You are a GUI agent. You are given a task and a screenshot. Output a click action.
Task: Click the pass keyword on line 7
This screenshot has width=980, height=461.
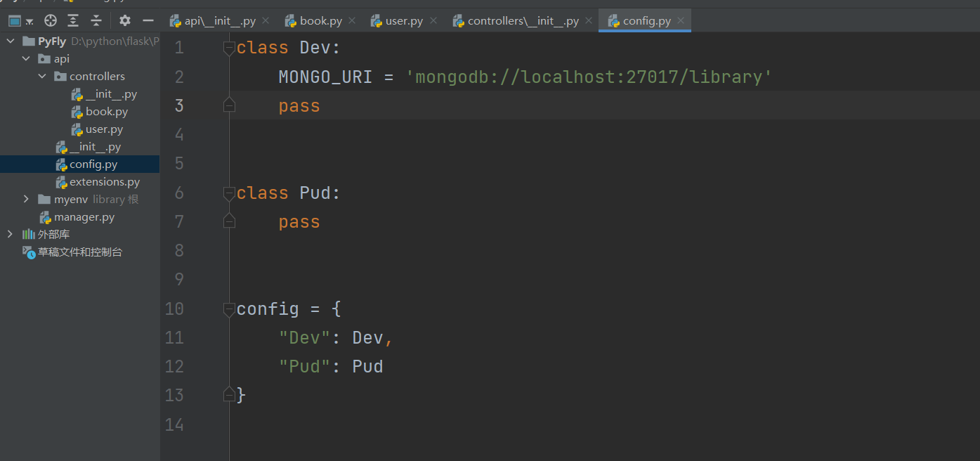click(x=299, y=222)
